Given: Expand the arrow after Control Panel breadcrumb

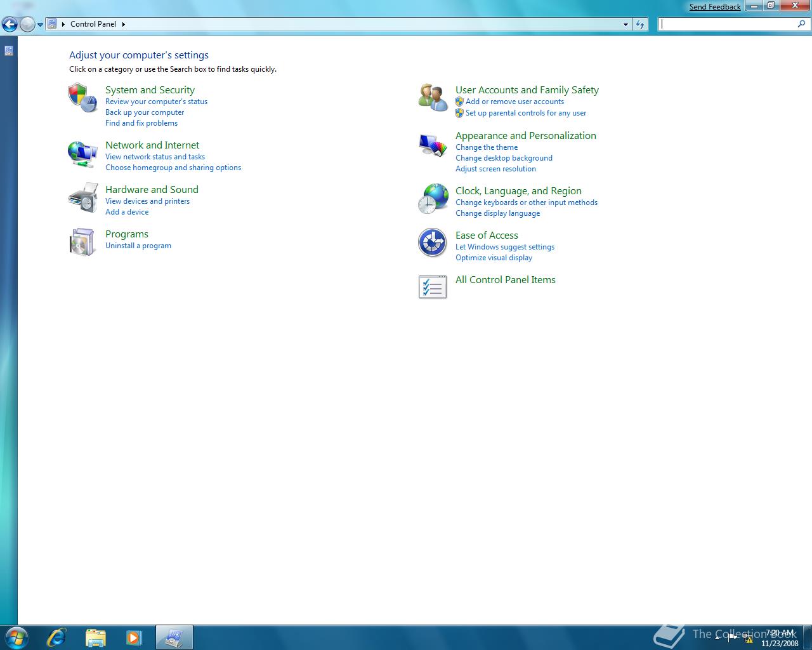Looking at the screenshot, I should pos(123,24).
